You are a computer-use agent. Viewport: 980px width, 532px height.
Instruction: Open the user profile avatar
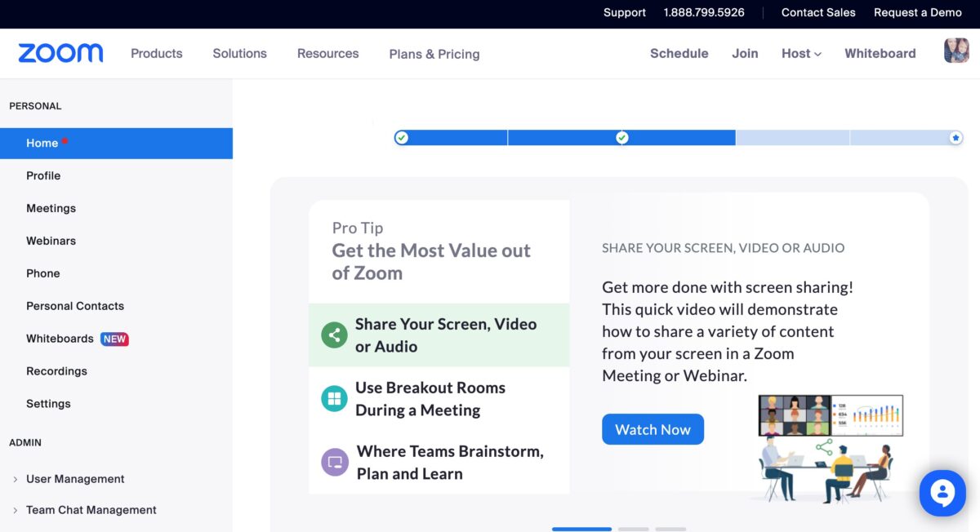[x=956, y=51]
